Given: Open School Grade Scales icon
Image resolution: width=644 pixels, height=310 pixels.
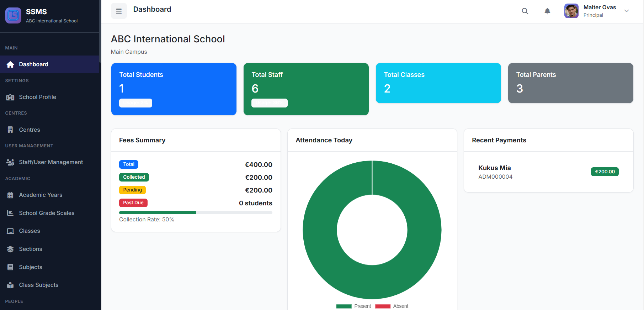Looking at the screenshot, I should point(10,213).
